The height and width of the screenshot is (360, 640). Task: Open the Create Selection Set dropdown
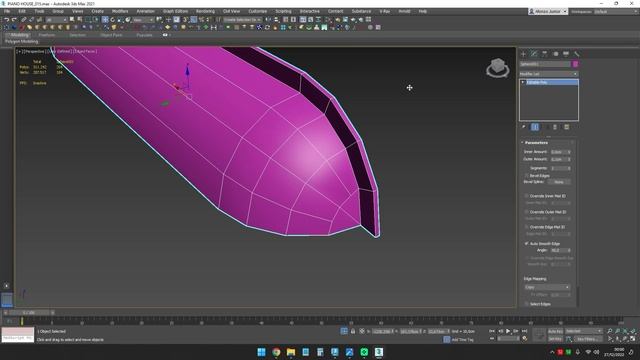coord(242,20)
